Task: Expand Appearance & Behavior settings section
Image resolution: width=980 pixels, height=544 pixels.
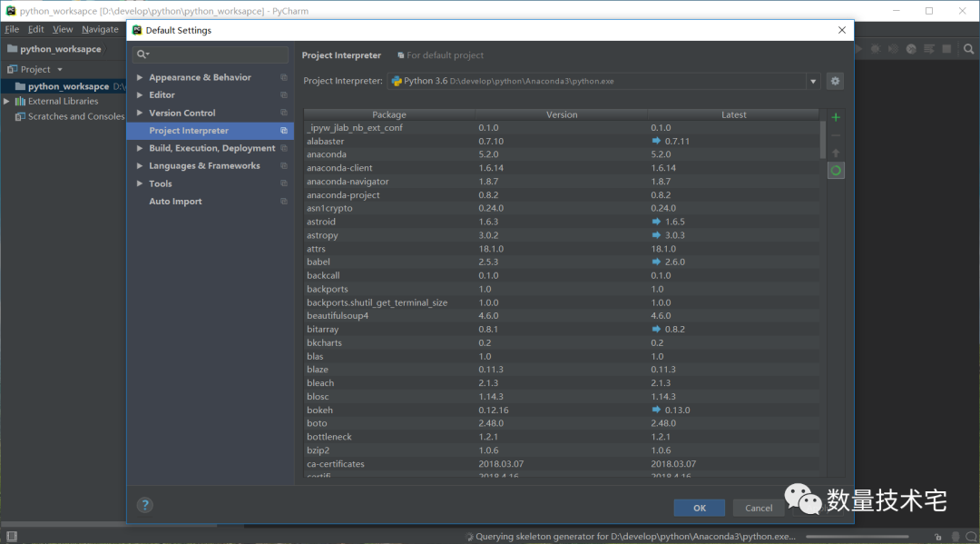Action: click(x=140, y=78)
